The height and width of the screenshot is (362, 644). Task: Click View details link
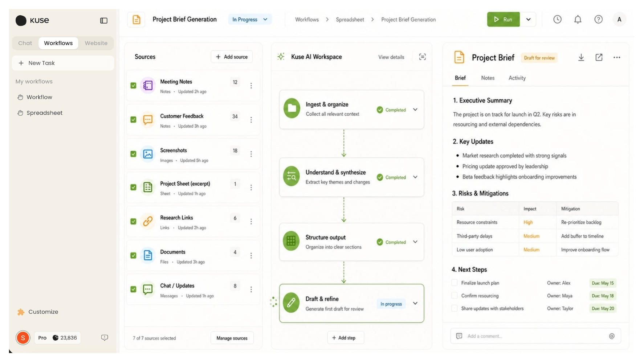(x=391, y=57)
